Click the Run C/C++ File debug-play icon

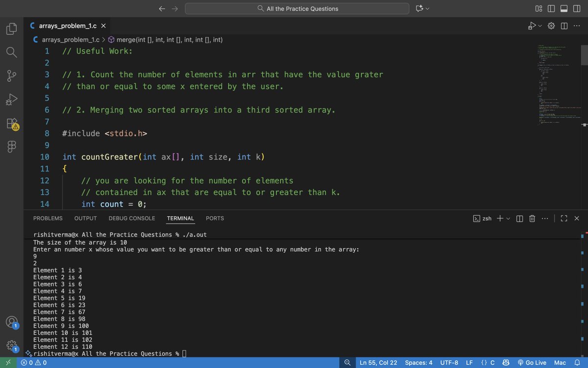[532, 26]
